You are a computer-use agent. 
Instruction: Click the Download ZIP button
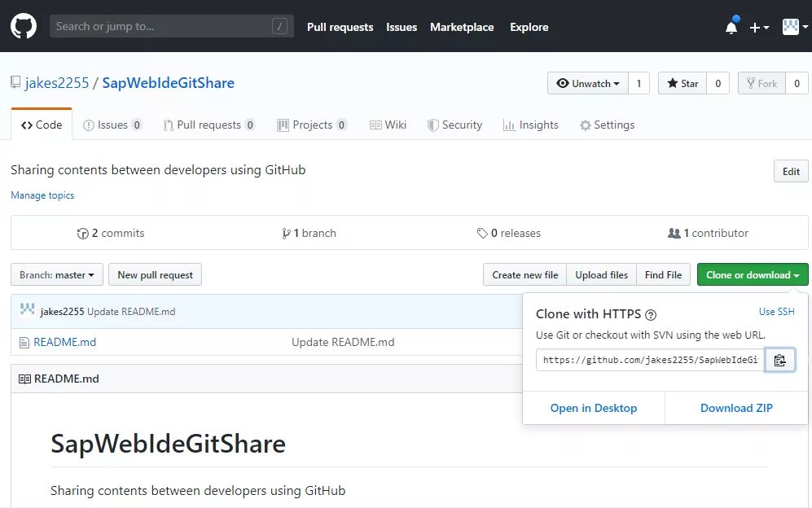[x=736, y=408]
